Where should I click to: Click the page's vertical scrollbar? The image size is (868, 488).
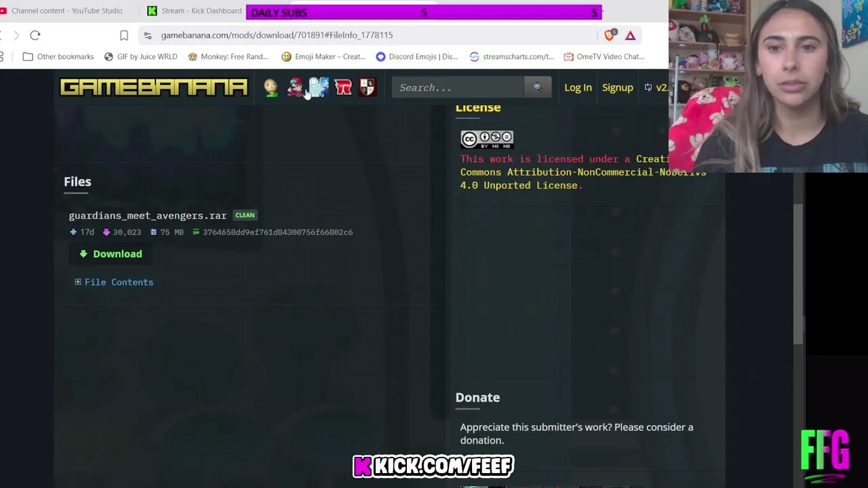(x=798, y=274)
